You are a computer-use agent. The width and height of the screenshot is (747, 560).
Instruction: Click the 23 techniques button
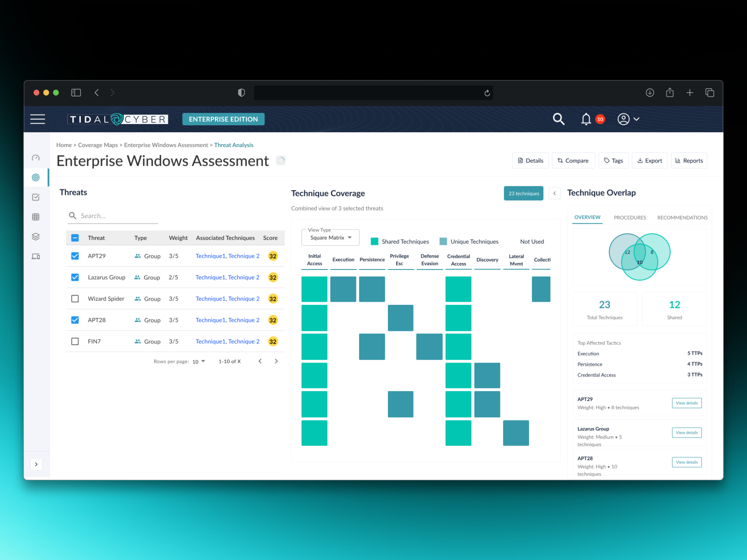point(523,193)
